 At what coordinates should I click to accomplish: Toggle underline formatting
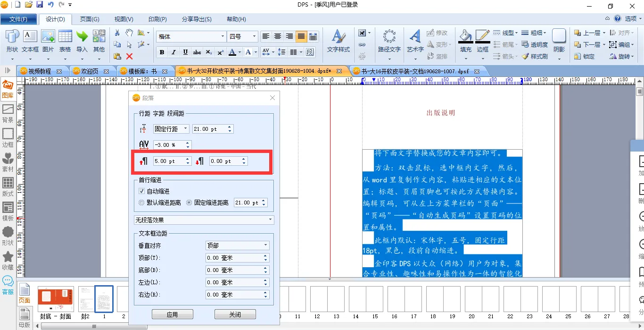pos(186,52)
